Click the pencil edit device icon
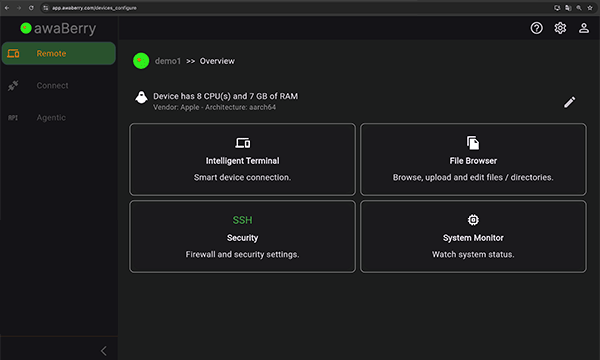 569,102
